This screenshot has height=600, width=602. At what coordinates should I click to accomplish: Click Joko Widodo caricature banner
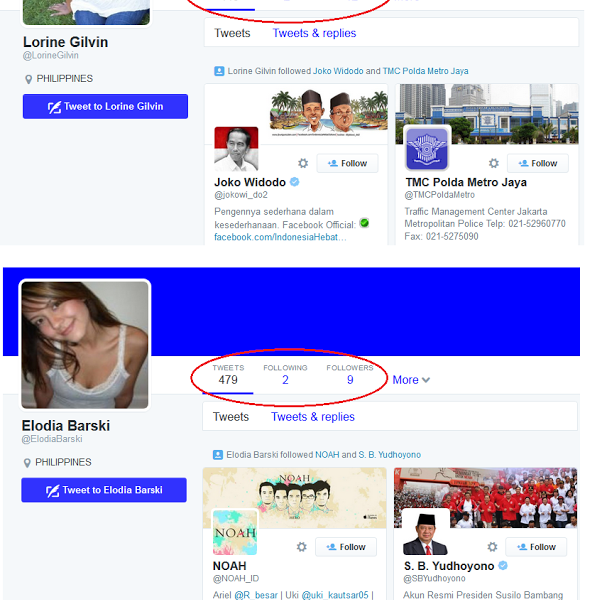(x=296, y=113)
